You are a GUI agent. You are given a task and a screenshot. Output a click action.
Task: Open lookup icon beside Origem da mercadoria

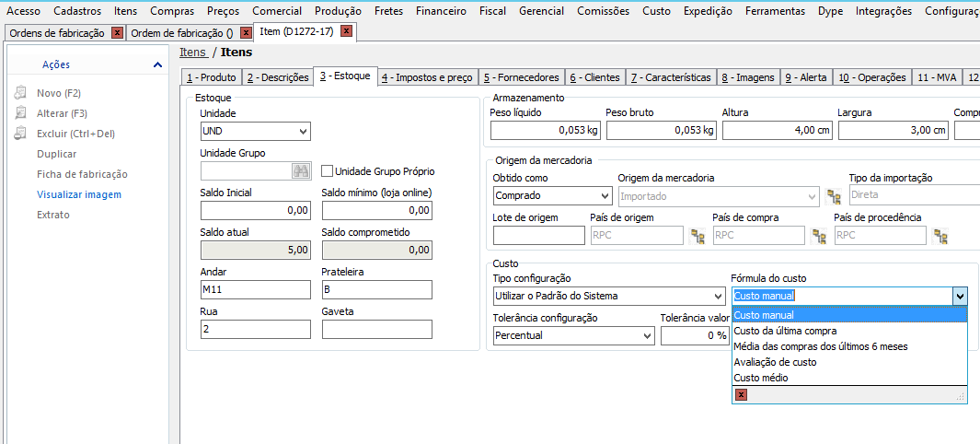pos(833,196)
